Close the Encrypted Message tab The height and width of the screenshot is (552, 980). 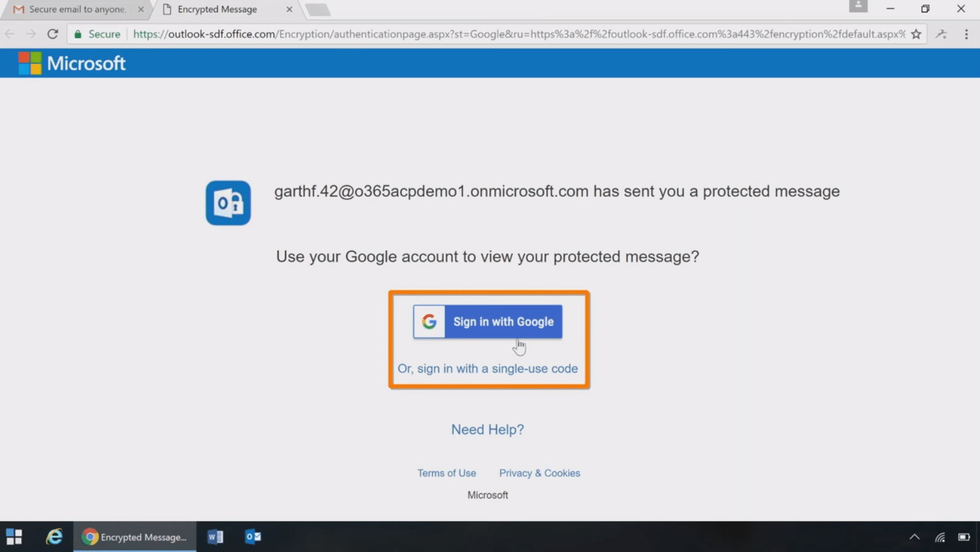click(x=289, y=9)
